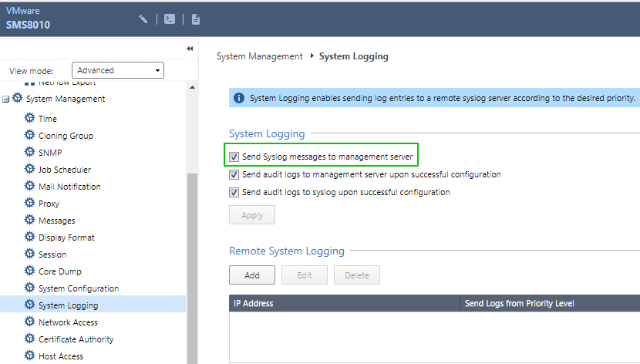Click the gear icon next to SNMP

coord(30,153)
